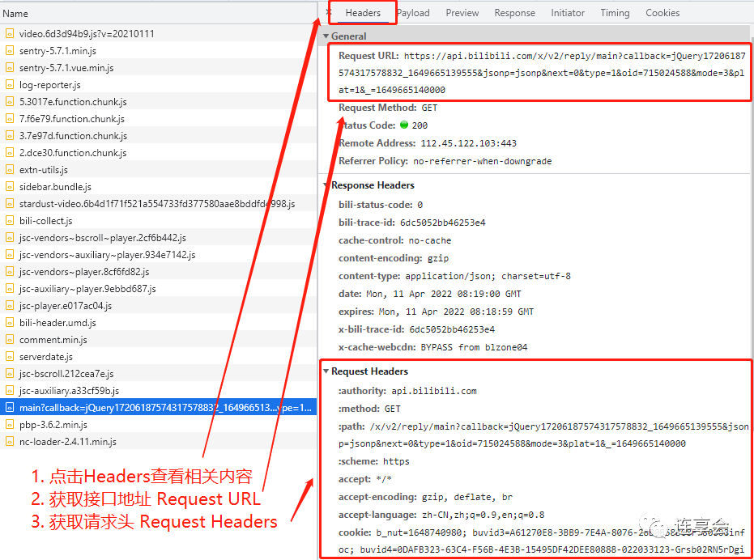Screen dimensions: 754x560
Task: Open the Payload tab
Action: (413, 13)
